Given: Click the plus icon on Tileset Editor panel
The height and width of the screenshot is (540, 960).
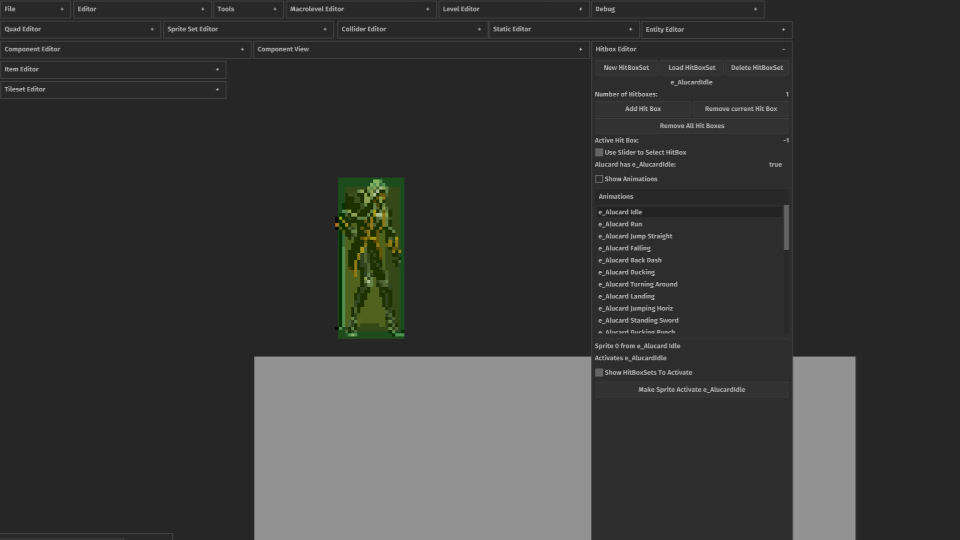Looking at the screenshot, I should [217, 89].
